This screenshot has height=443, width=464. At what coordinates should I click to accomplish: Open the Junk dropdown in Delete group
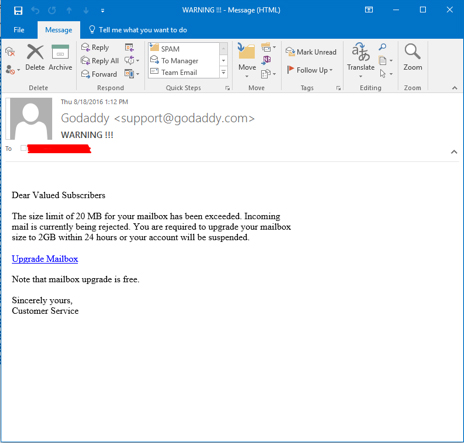(x=13, y=70)
